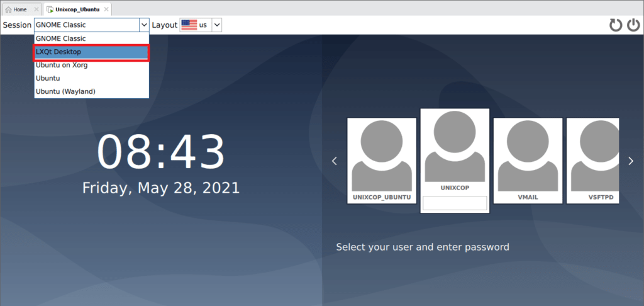The height and width of the screenshot is (306, 644).
Task: Click the US flag layout icon
Action: (x=189, y=25)
